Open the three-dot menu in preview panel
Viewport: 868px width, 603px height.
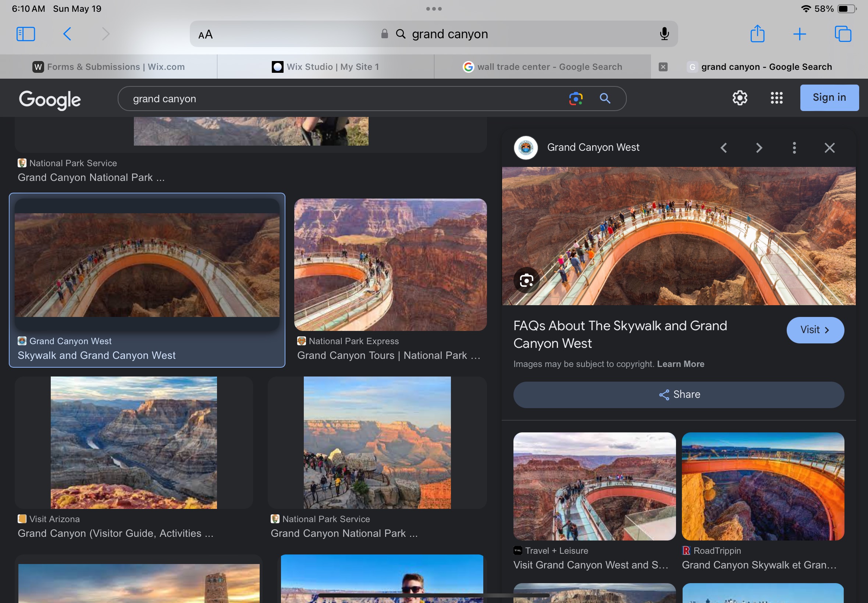[x=794, y=148]
